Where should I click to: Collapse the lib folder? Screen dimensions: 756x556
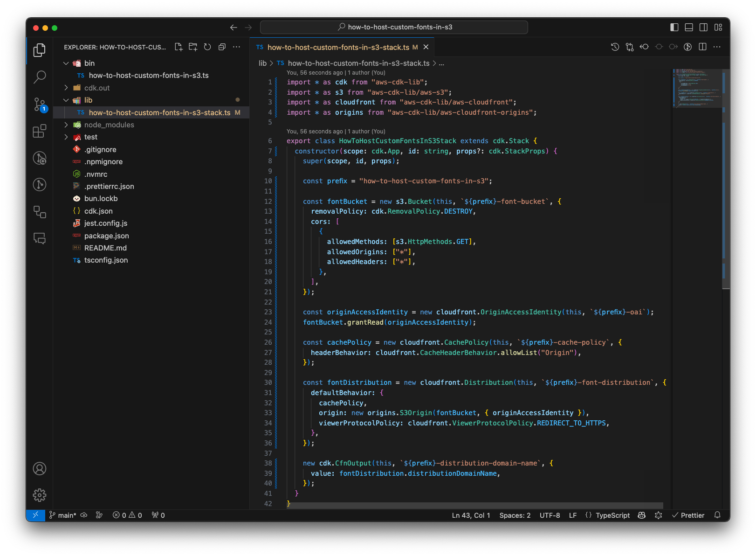point(66,100)
